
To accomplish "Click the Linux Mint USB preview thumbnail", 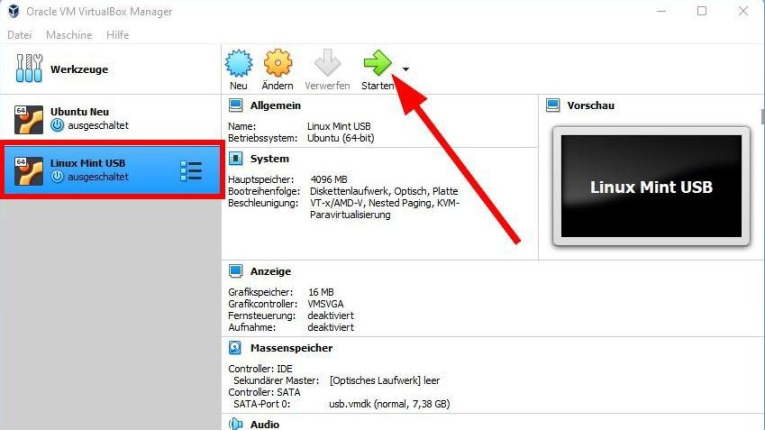I will [651, 186].
